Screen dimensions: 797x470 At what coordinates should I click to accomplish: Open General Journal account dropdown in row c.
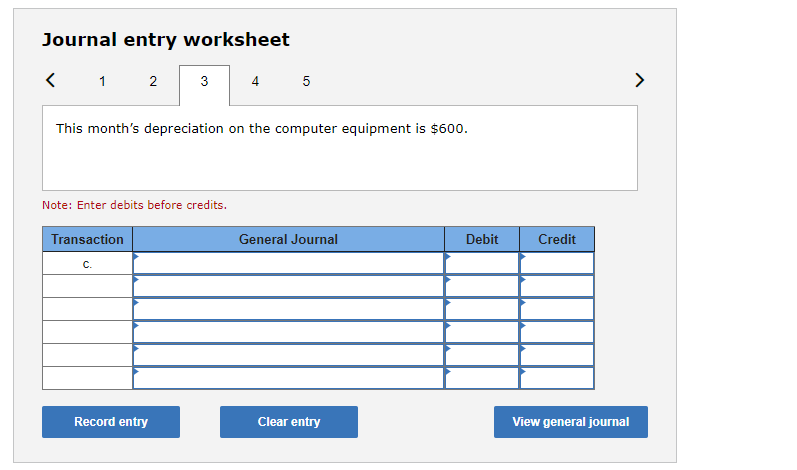[x=288, y=263]
